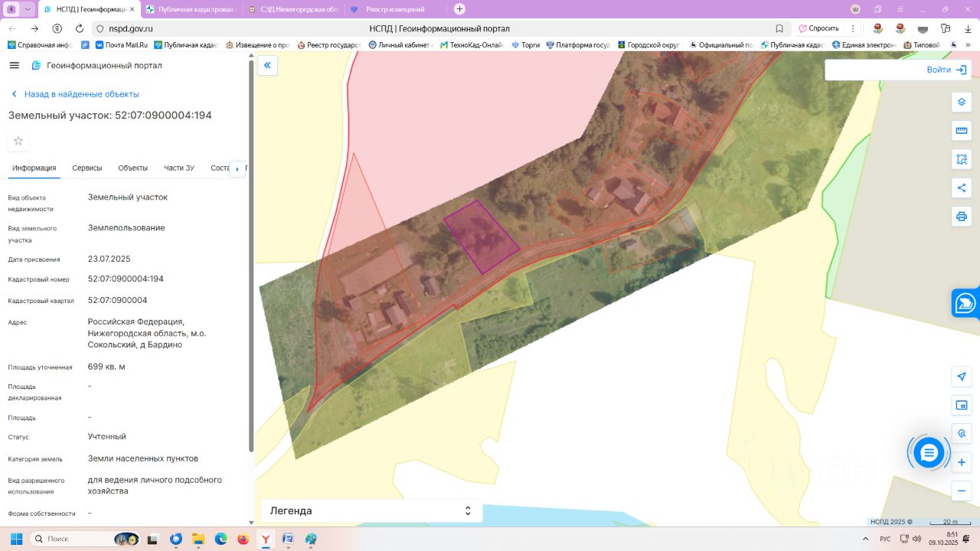Viewport: 980px width, 551px height.
Task: Click the date value 23.07.2025
Action: (x=109, y=259)
